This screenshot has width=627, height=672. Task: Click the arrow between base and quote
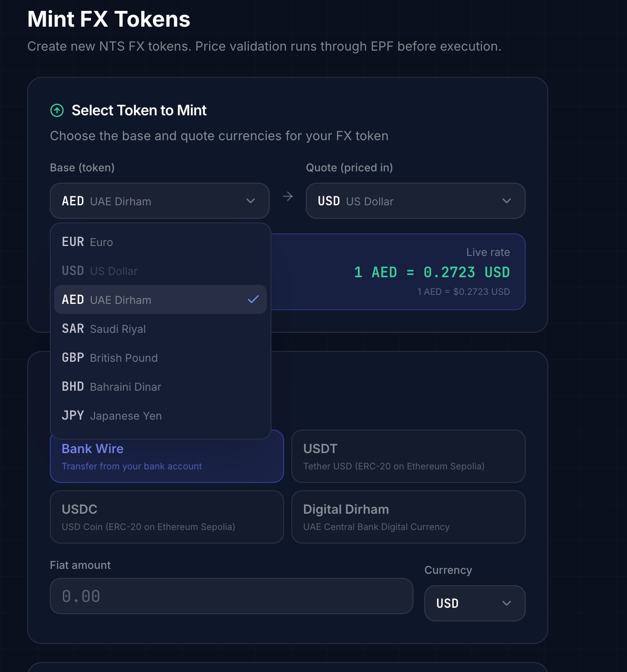tap(288, 196)
